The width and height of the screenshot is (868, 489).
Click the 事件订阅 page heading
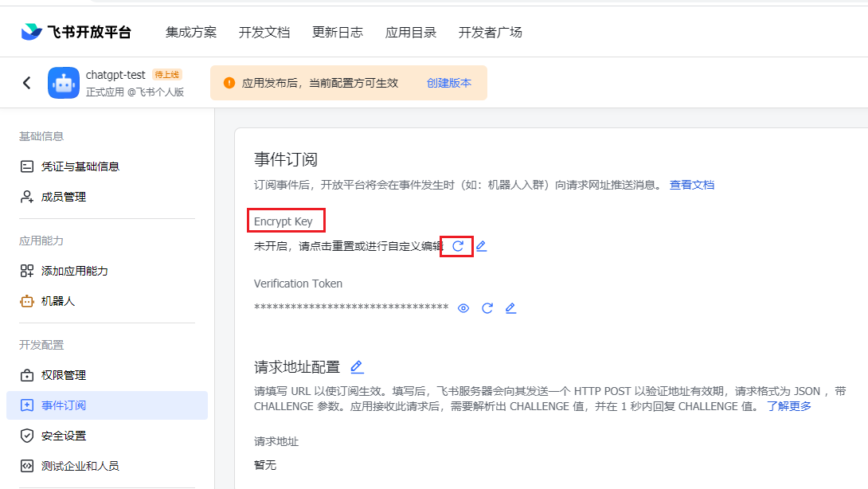coord(286,159)
